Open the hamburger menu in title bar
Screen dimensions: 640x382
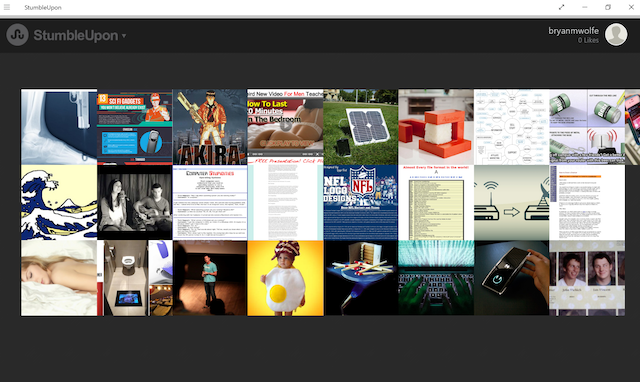pos(7,7)
